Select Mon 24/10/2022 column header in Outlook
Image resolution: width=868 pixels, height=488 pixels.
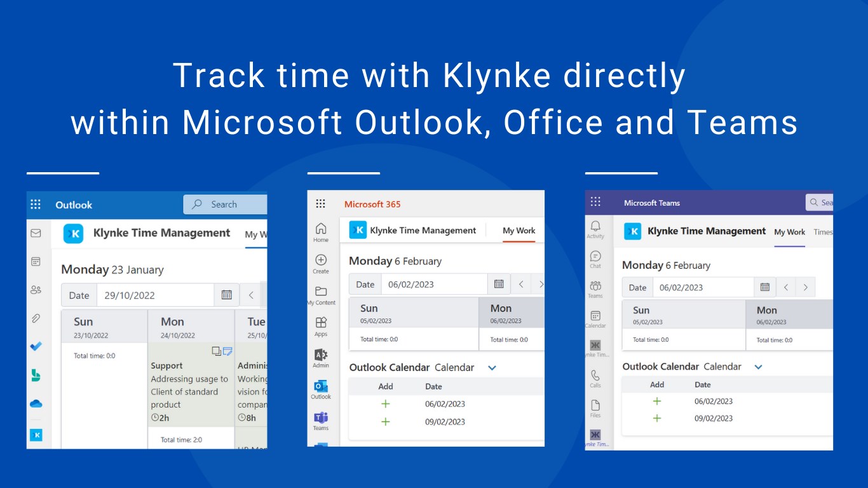[191, 327]
